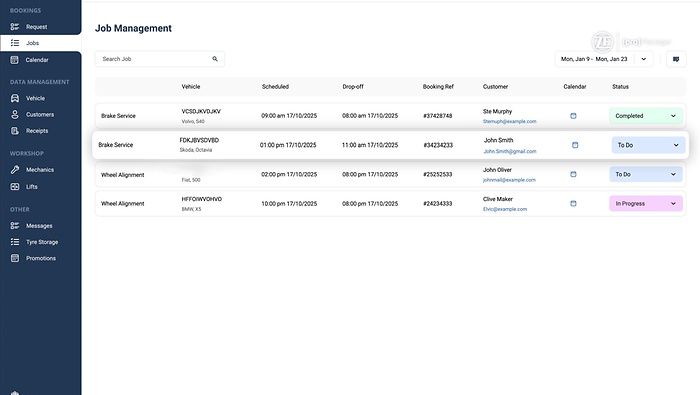The width and height of the screenshot is (700, 395).
Task: Click the Promotions icon
Action: [15, 258]
